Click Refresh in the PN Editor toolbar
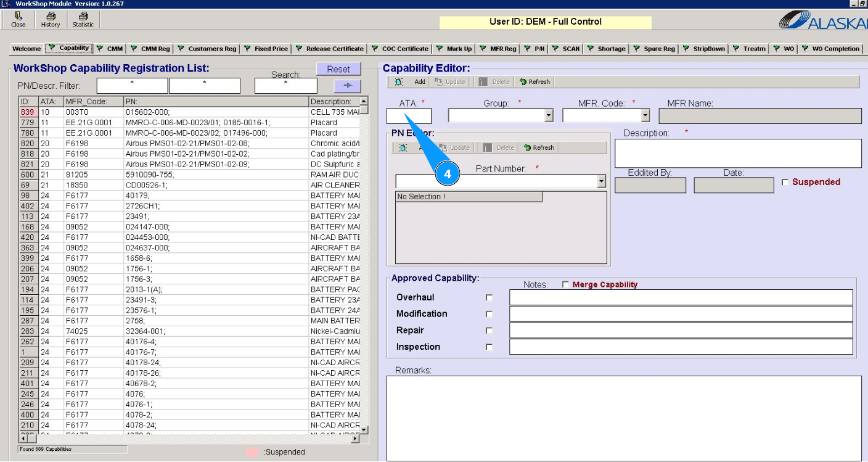This screenshot has height=462, width=868. 539,148
